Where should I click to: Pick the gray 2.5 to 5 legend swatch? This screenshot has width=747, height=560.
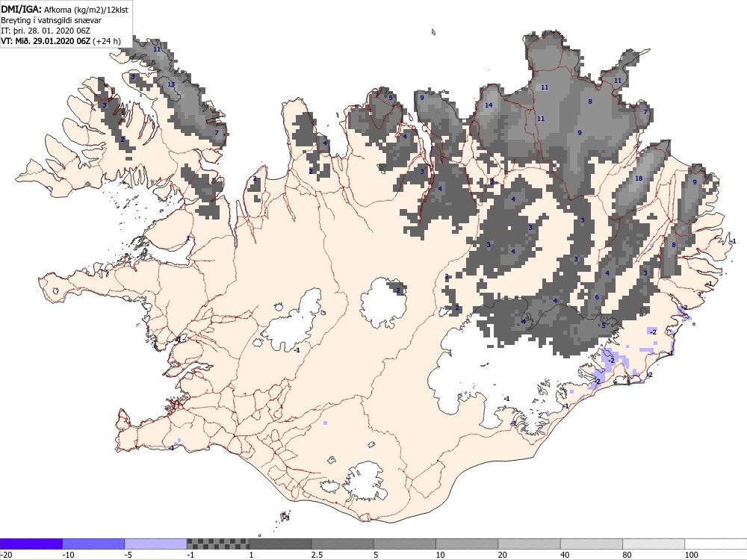pos(343,544)
